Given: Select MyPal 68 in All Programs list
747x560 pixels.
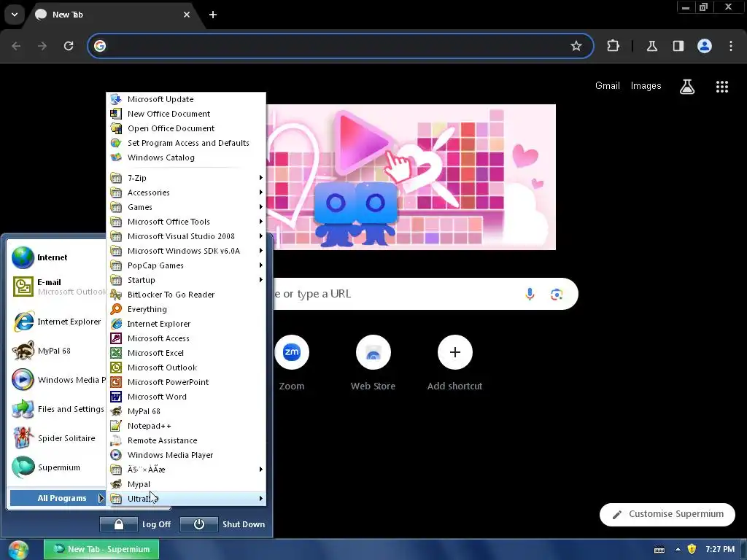Looking at the screenshot, I should click(186, 411).
